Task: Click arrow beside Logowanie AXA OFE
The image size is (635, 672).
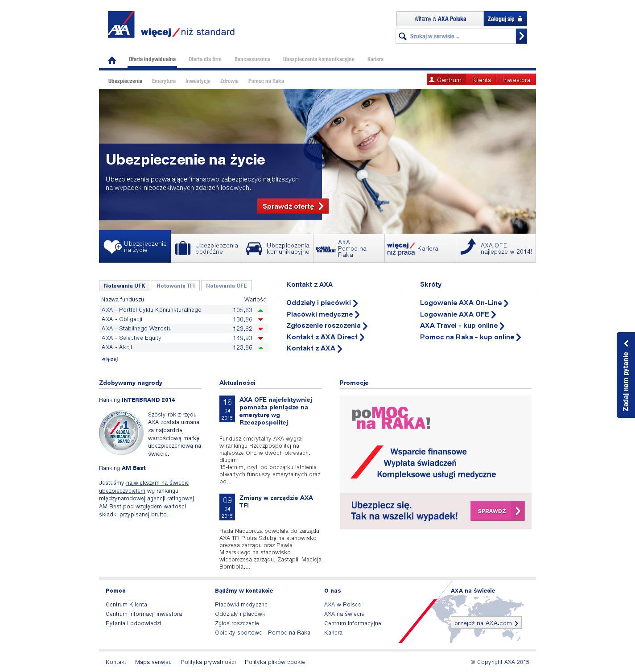Action: tap(494, 315)
